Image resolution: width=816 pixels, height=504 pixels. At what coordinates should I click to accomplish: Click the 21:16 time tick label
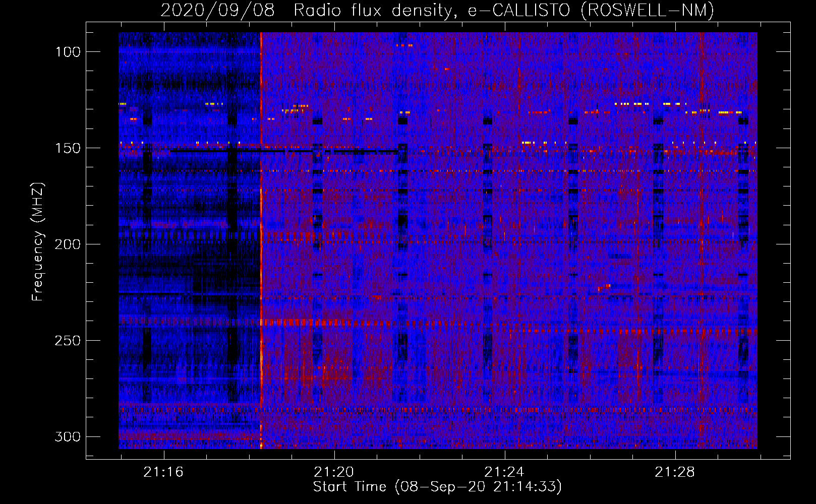pyautogui.click(x=163, y=472)
